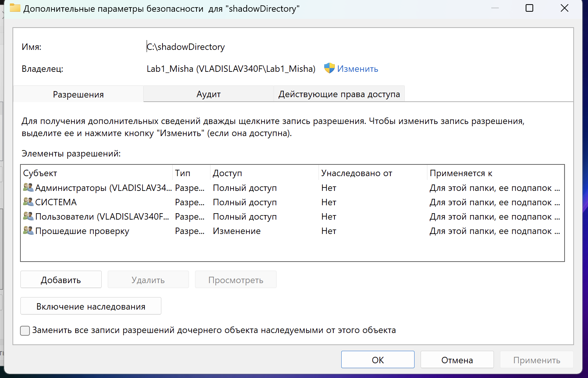Switch to the Аудит tab

pyautogui.click(x=208, y=94)
